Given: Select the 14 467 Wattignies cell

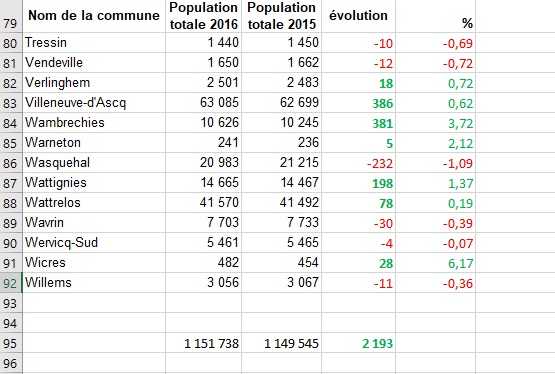Looking at the screenshot, I should click(281, 183).
